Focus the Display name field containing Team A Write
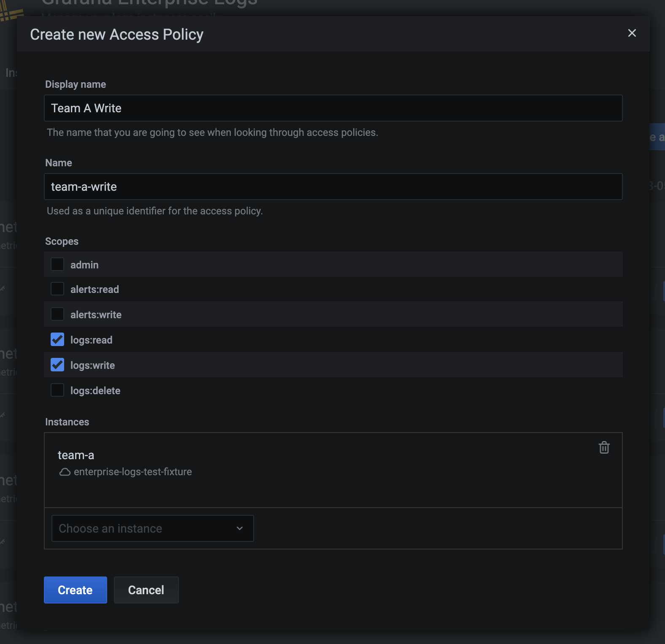Viewport: 665px width, 644px height. [333, 108]
